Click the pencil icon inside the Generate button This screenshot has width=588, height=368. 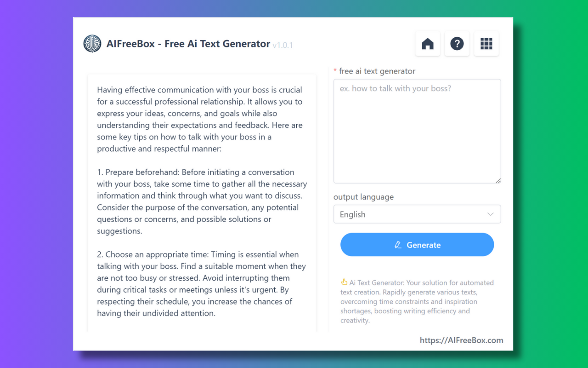(x=398, y=245)
